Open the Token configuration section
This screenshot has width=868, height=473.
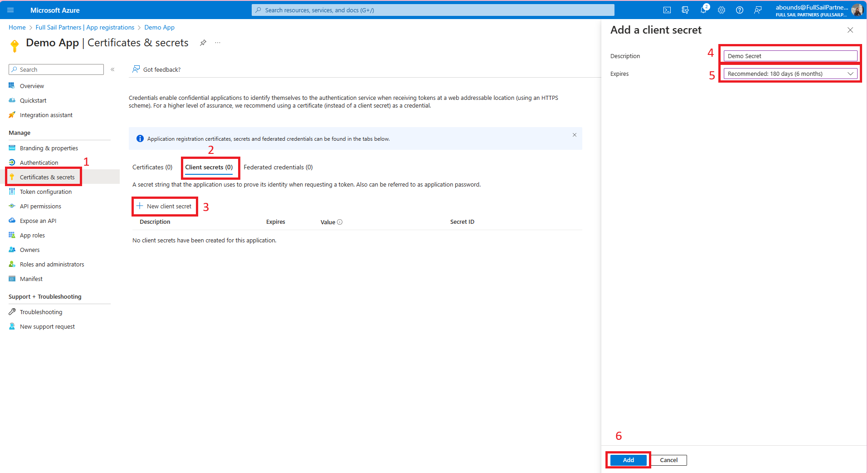[47, 192]
